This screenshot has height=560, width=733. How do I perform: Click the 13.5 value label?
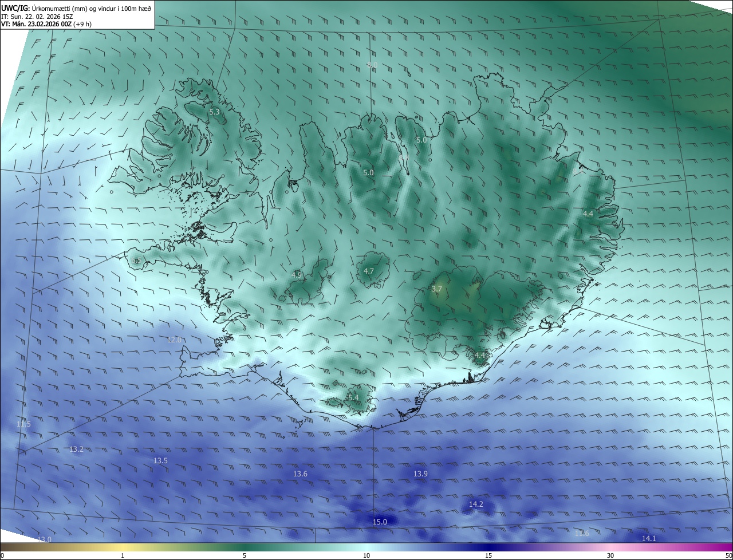pyautogui.click(x=160, y=461)
